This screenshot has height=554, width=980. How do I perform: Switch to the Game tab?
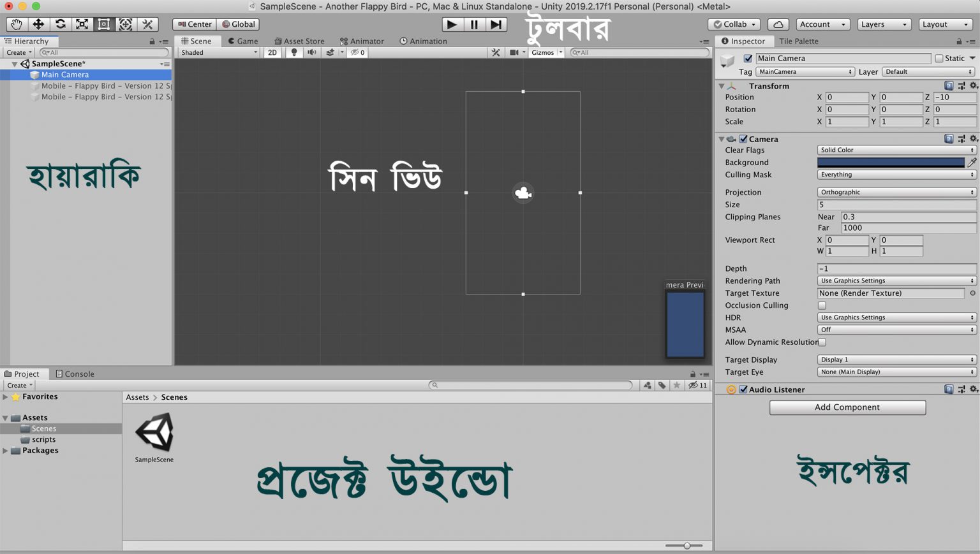pos(243,41)
